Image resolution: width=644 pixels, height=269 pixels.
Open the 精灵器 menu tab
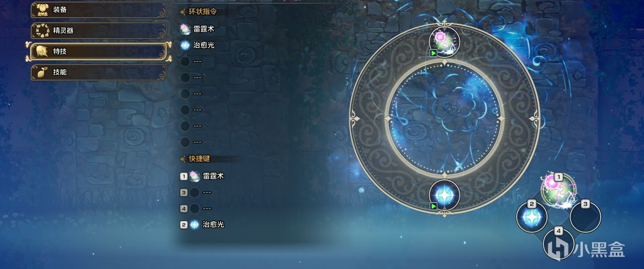coord(98,30)
